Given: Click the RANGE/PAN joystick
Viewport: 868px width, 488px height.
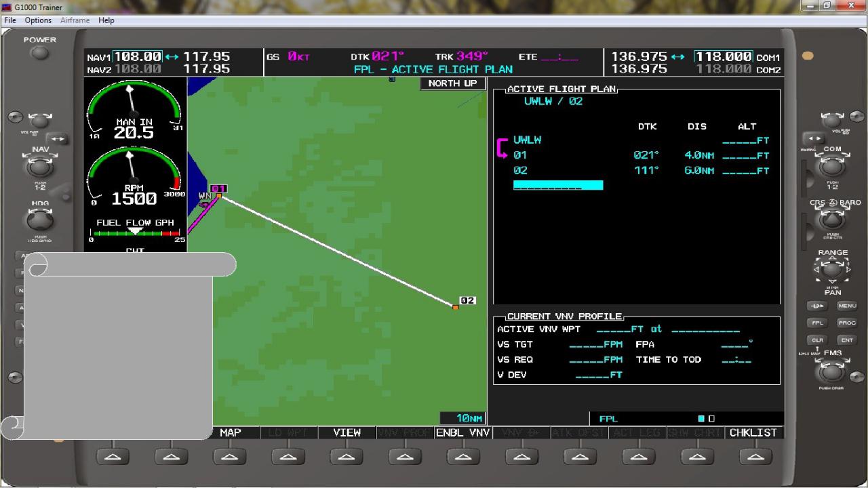Looking at the screenshot, I should (x=833, y=270).
